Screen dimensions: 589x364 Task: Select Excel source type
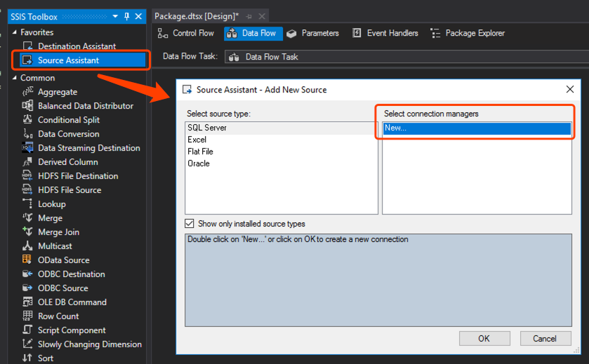282,140
